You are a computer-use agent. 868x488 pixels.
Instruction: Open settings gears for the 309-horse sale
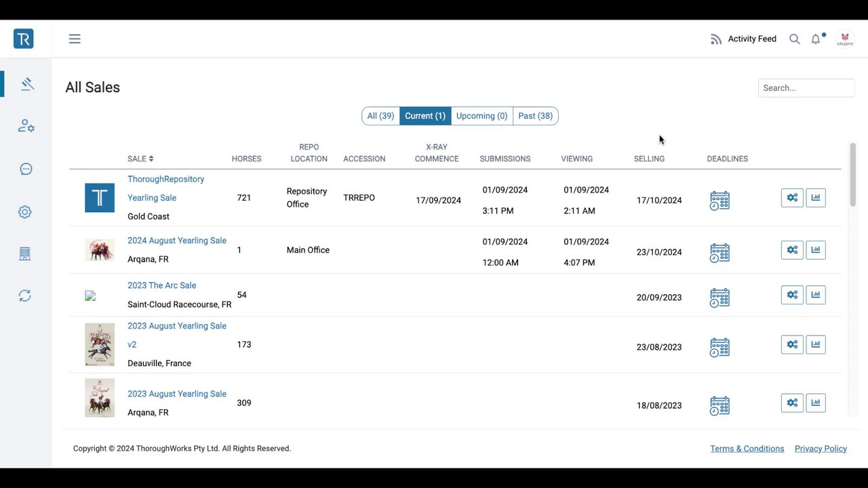click(792, 403)
